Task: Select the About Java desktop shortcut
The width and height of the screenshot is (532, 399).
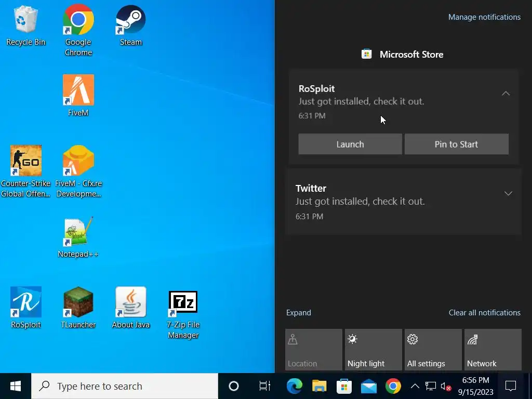Action: (x=130, y=308)
